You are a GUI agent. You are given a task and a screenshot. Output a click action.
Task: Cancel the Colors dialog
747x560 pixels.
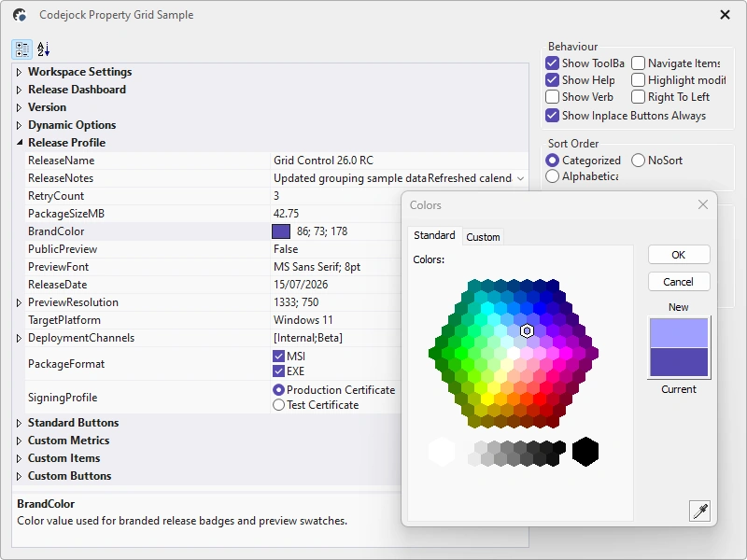(x=679, y=282)
